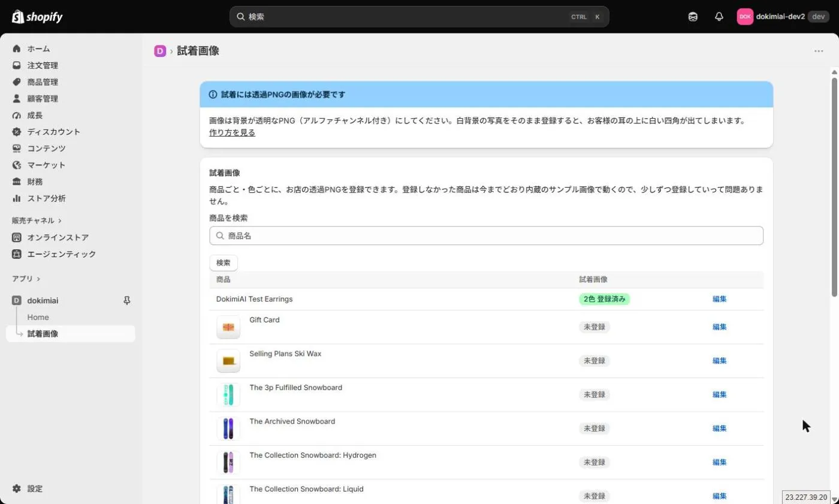Click the 検索 button under product search

(x=224, y=262)
